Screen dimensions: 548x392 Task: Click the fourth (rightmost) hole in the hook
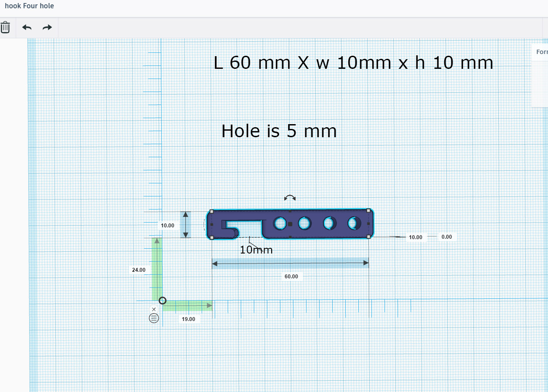353,223
